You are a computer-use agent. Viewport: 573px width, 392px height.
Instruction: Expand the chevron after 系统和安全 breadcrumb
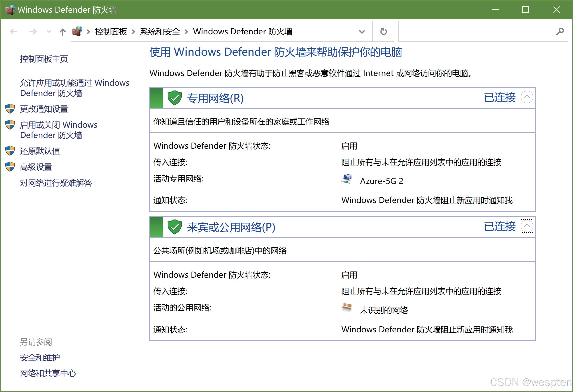(186, 32)
